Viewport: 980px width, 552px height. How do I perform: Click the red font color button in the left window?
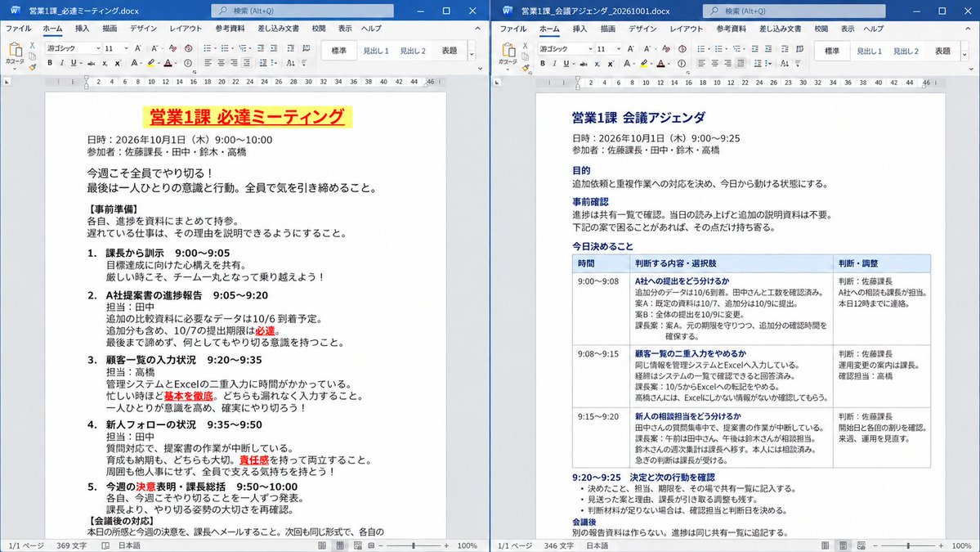[x=168, y=63]
